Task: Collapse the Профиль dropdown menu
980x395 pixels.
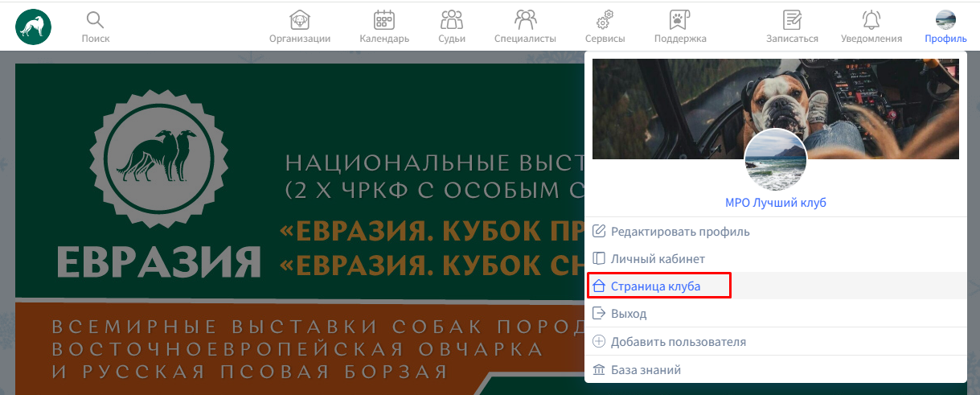Action: (945, 26)
